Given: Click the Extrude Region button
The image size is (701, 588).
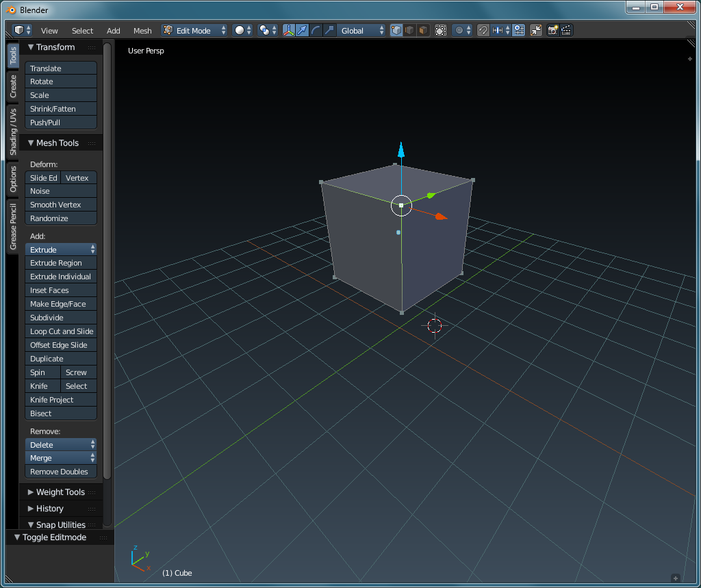Looking at the screenshot, I should (61, 263).
